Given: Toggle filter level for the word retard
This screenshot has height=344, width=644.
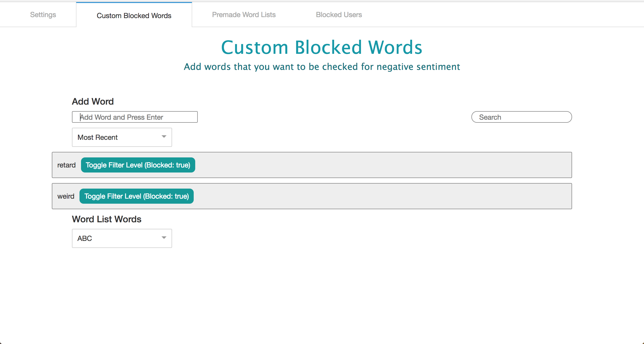Looking at the screenshot, I should (x=138, y=165).
